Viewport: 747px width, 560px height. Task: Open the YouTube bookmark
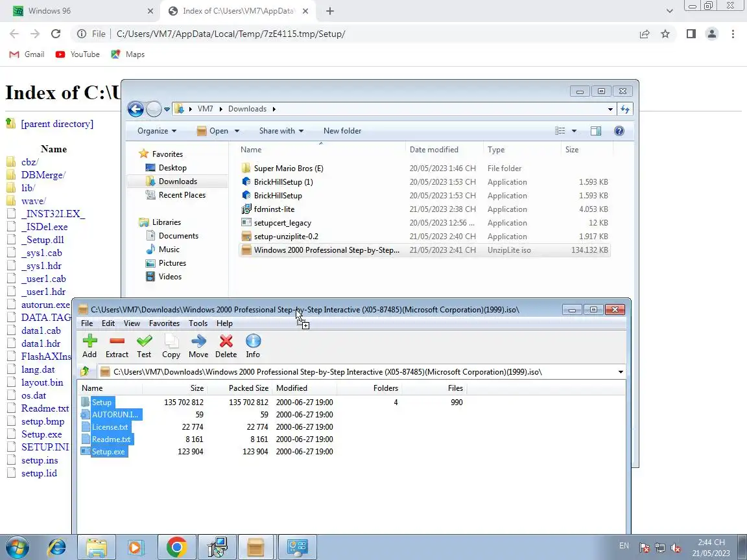pyautogui.click(x=78, y=54)
